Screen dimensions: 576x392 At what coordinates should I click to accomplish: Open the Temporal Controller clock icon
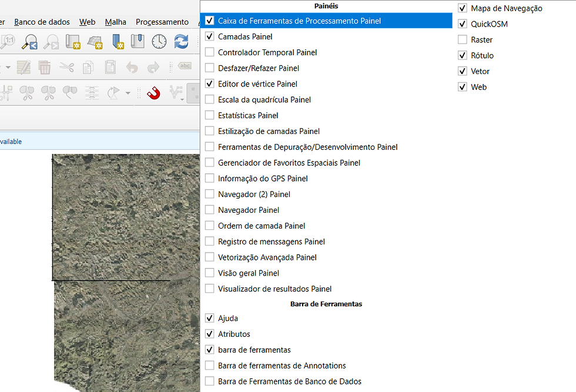tap(159, 42)
